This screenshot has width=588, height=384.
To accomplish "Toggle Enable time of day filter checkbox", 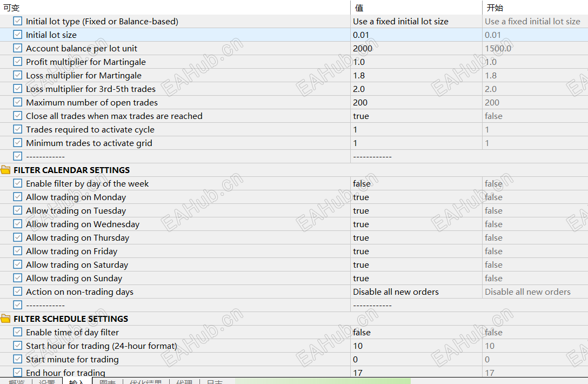I will pyautogui.click(x=18, y=332).
